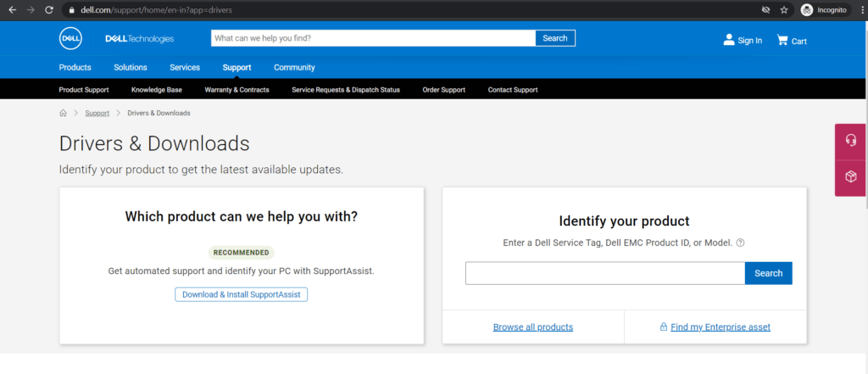This screenshot has width=868, height=374.
Task: Click the home breadcrumb icon
Action: pyautogui.click(x=63, y=113)
